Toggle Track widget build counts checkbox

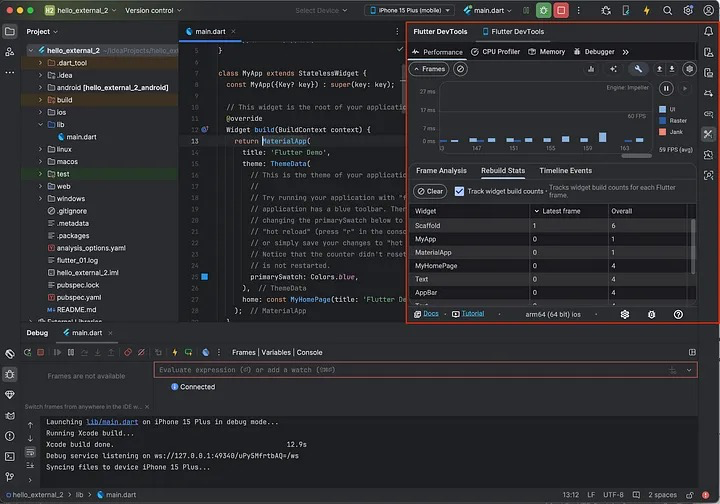pyautogui.click(x=459, y=191)
